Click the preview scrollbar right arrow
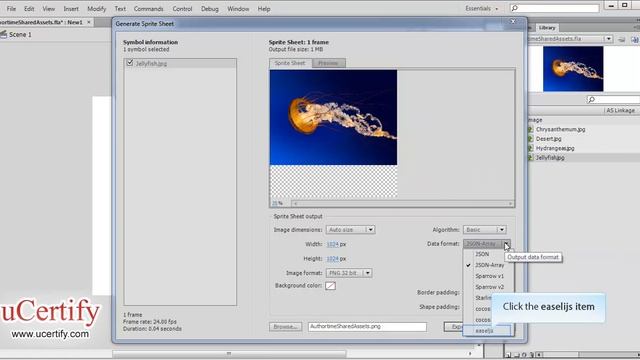 (510, 203)
